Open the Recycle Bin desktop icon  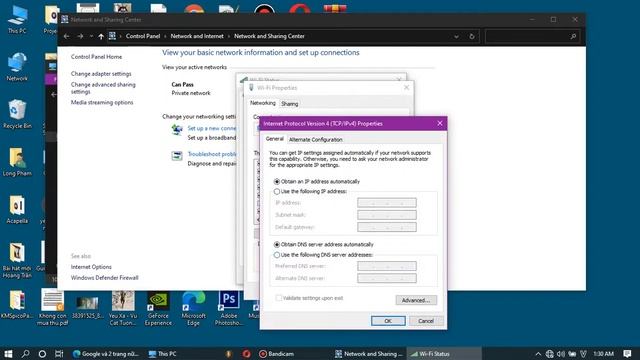17,114
